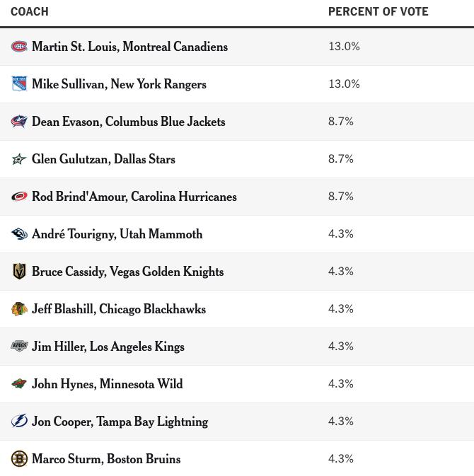Click the Tampa Bay Lightning bolt logo
The height and width of the screenshot is (476, 474).
(x=19, y=421)
